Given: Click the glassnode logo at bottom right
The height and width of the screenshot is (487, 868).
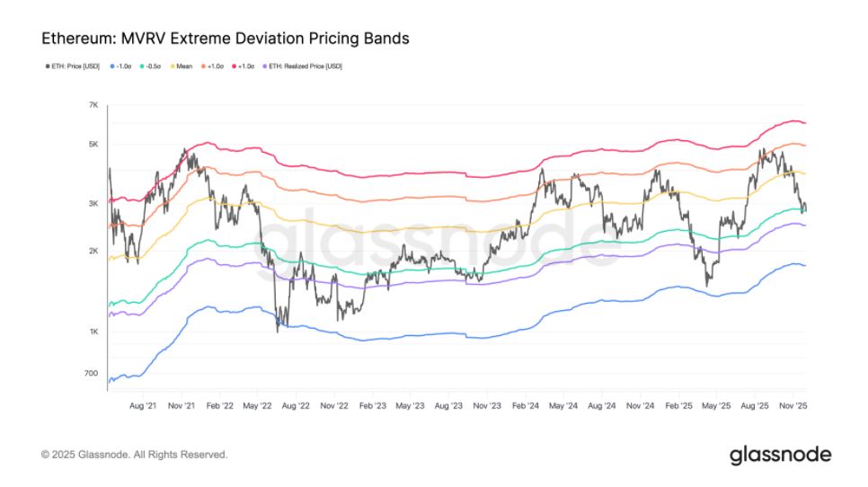Looking at the screenshot, I should pyautogui.click(x=780, y=456).
